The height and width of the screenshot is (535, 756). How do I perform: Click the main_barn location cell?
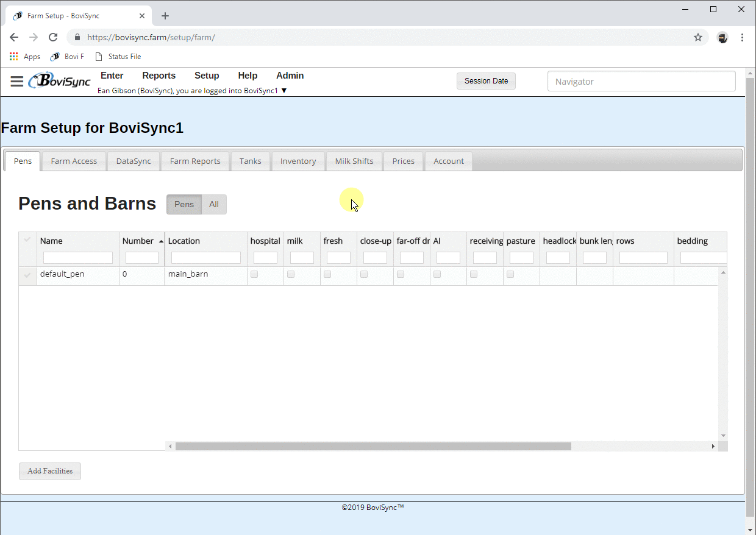206,275
